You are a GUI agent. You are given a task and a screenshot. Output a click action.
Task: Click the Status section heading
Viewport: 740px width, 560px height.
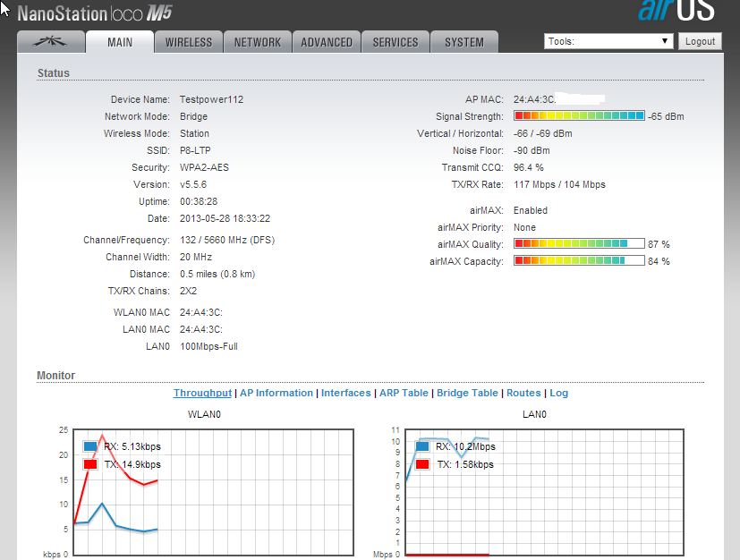54,73
